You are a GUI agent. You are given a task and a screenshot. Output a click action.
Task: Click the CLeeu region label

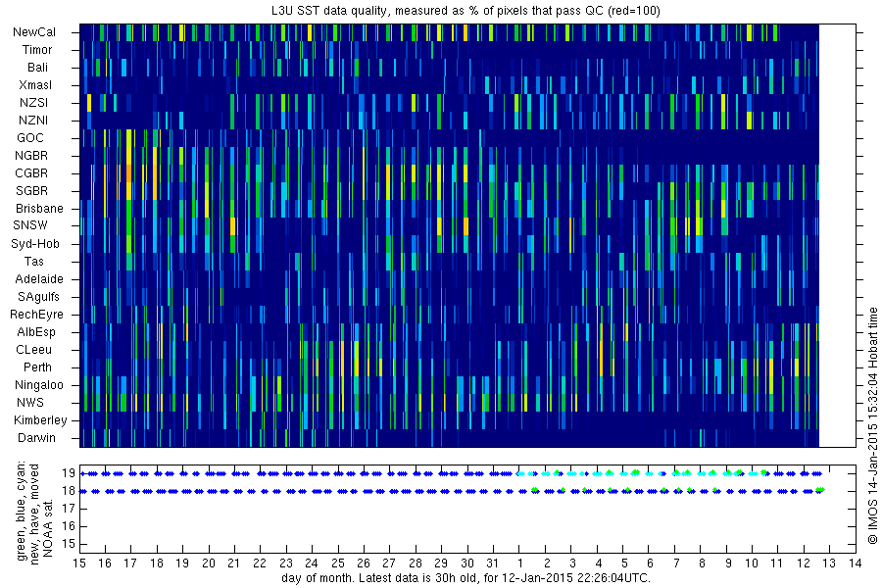[x=33, y=350]
